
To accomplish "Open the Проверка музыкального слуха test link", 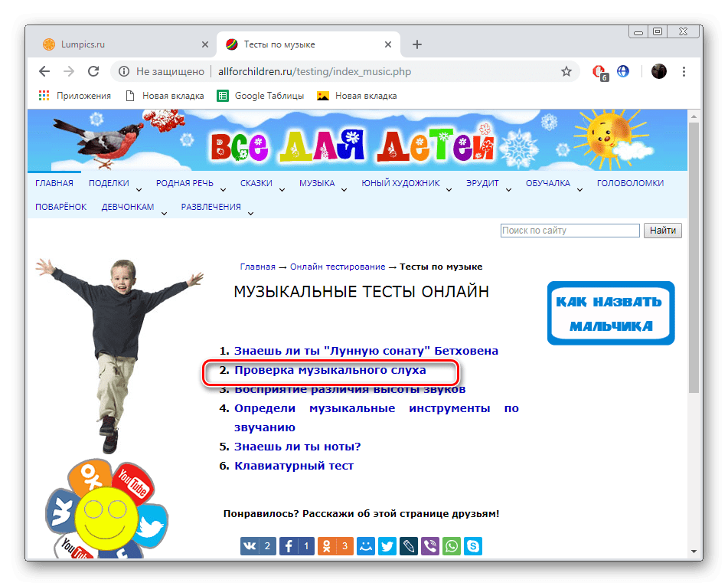I will pos(332,372).
